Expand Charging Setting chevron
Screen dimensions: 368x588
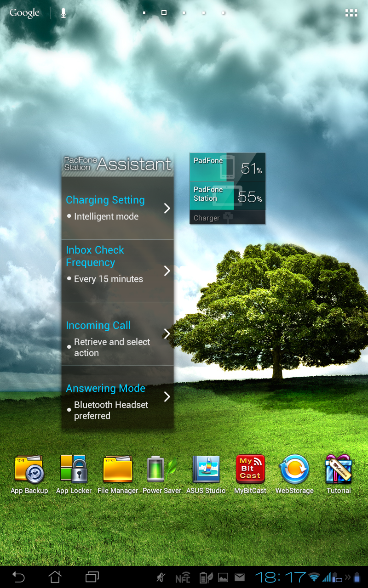coord(167,208)
